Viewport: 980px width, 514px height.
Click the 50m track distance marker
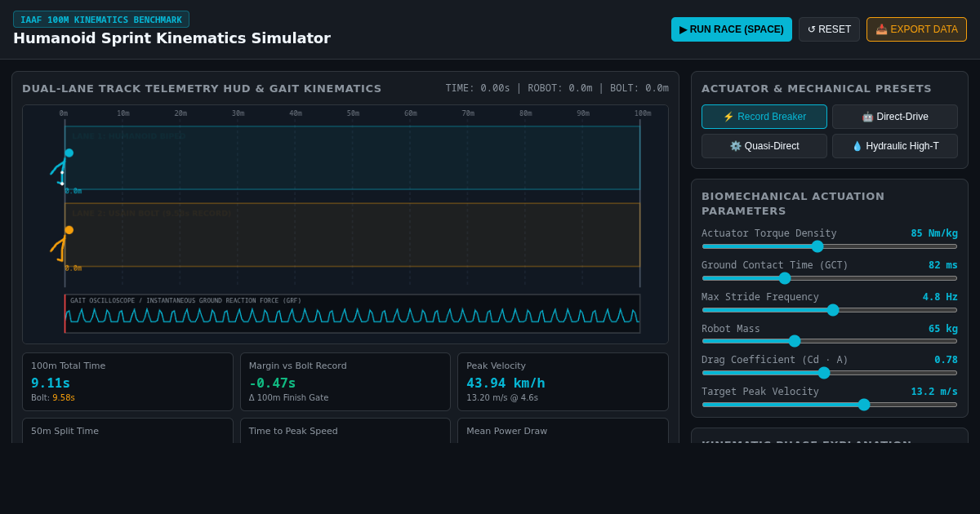pyautogui.click(x=353, y=113)
